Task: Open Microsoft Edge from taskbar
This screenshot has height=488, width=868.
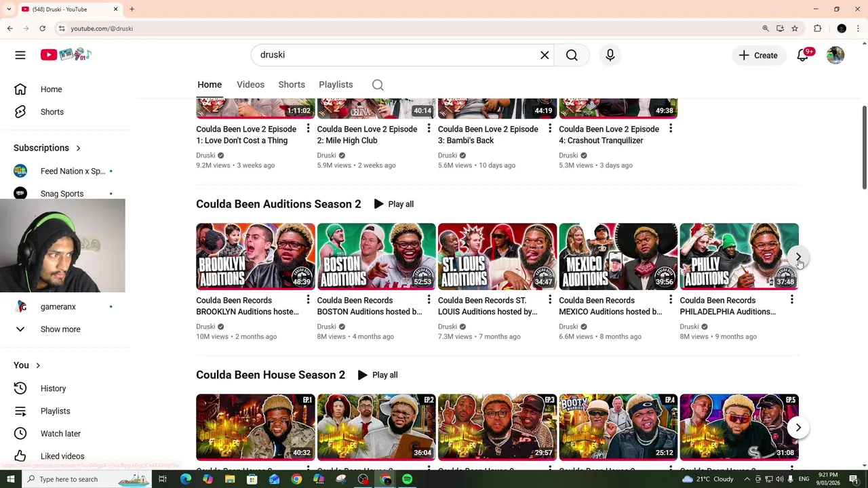Action: [186, 479]
